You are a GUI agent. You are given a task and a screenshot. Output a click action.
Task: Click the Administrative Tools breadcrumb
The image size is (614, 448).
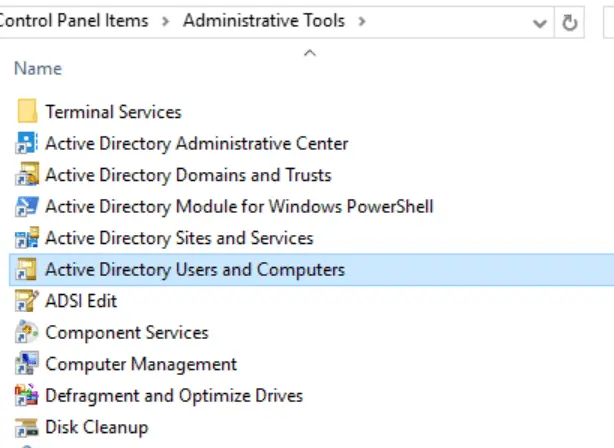click(x=263, y=21)
